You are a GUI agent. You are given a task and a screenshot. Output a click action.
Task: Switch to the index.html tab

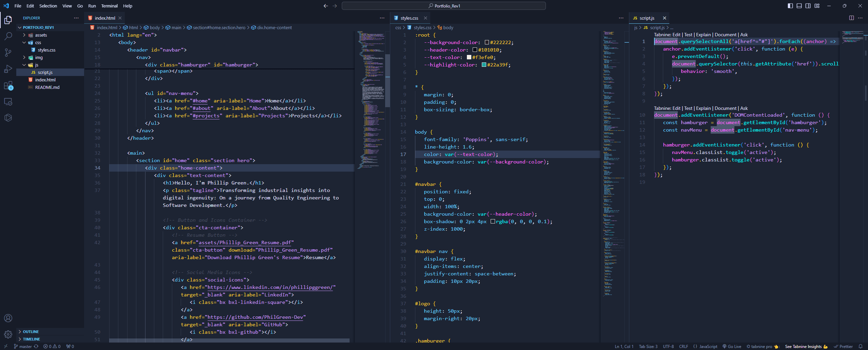(x=105, y=18)
